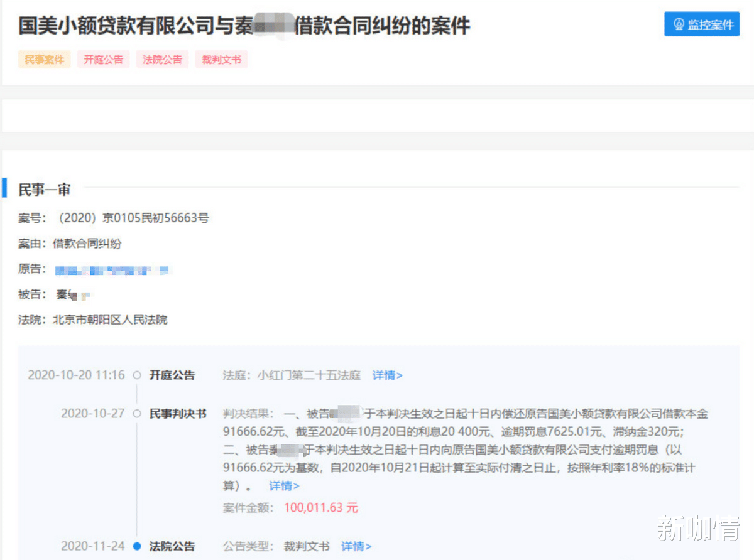Select the 开庭公告 tag
This screenshot has height=560, width=754.
pos(103,59)
